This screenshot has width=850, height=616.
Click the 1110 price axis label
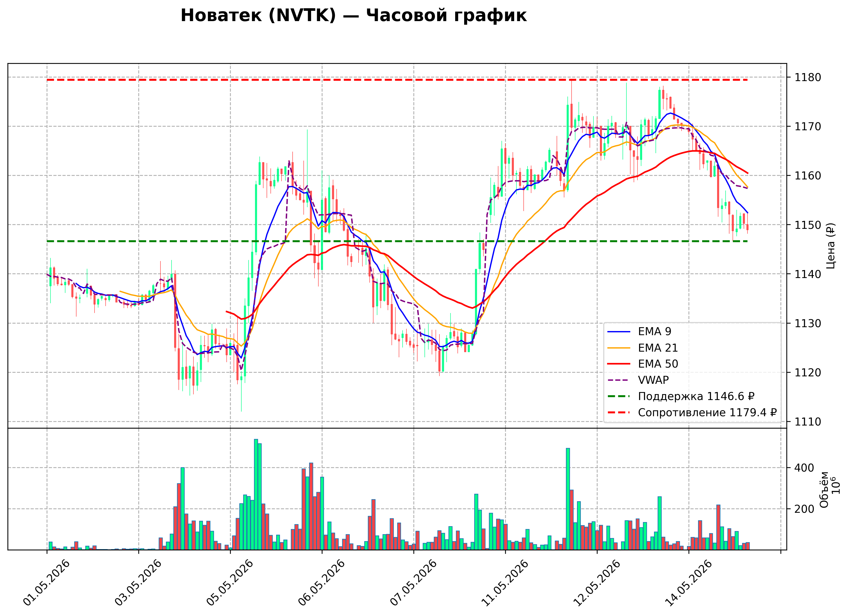(808, 422)
